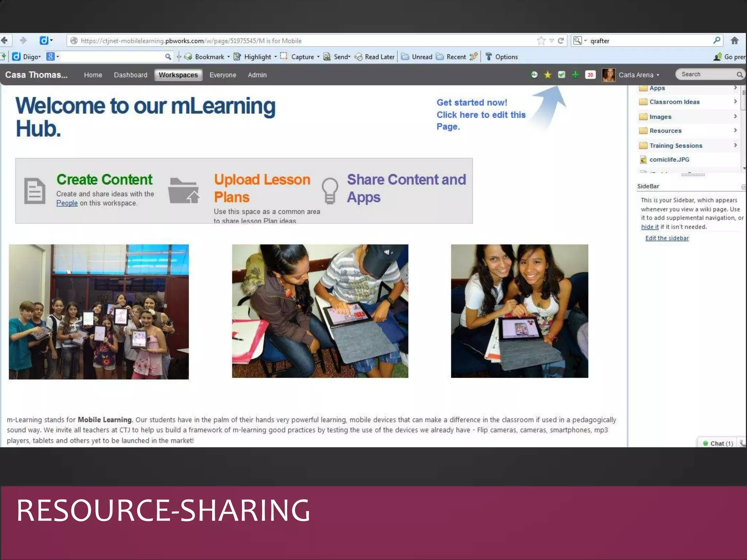Click the Diigo Highlight button
The height and width of the screenshot is (560, 747).
pos(252,57)
